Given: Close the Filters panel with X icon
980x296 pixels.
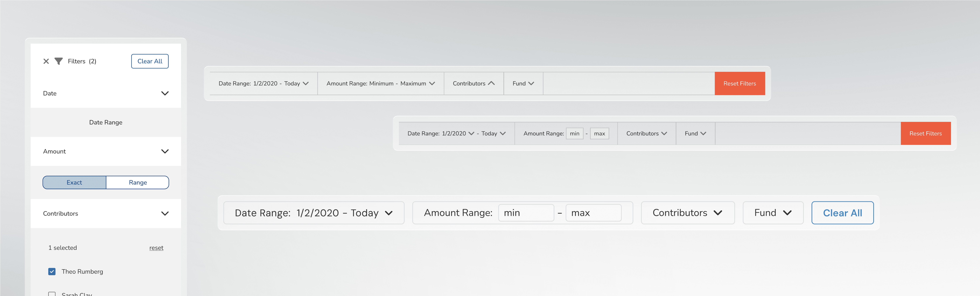Looking at the screenshot, I should (46, 61).
